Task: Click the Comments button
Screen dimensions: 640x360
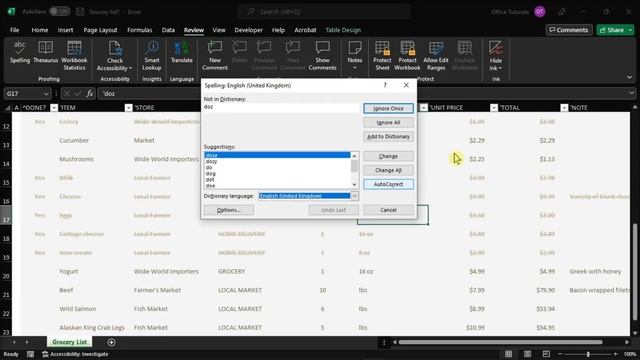Action: coord(569,30)
